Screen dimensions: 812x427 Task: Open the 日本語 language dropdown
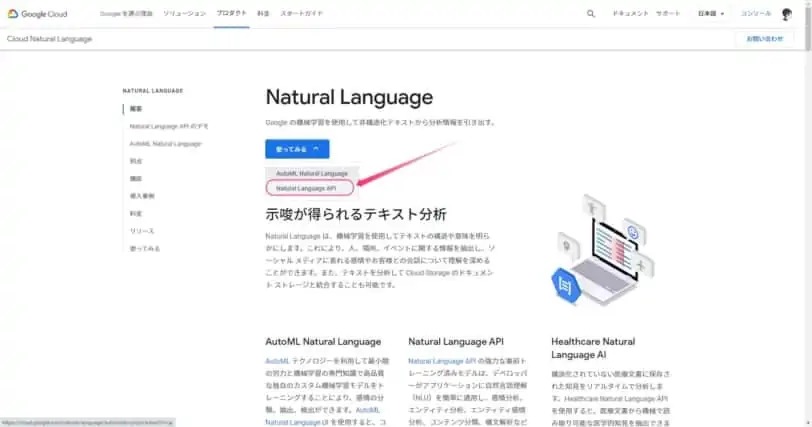[710, 14]
